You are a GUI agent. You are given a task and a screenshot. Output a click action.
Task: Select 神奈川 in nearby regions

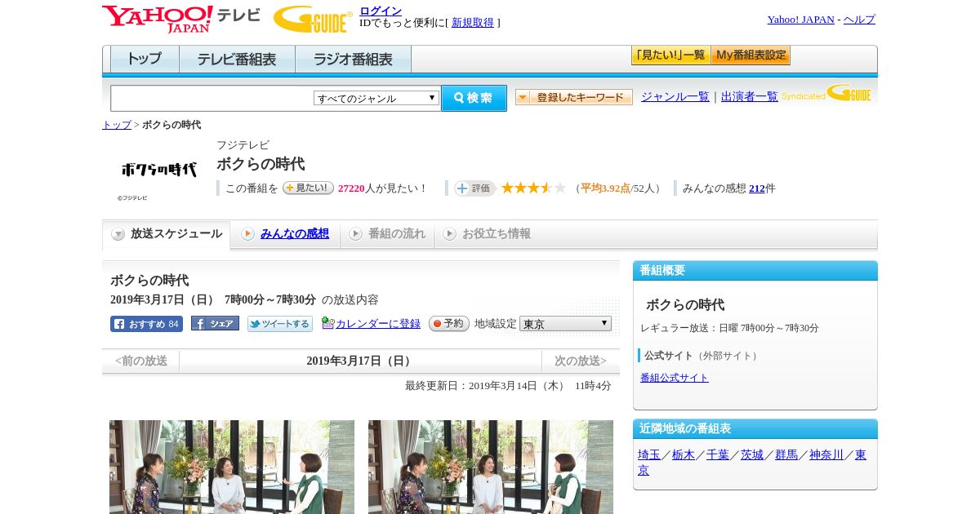tap(826, 455)
